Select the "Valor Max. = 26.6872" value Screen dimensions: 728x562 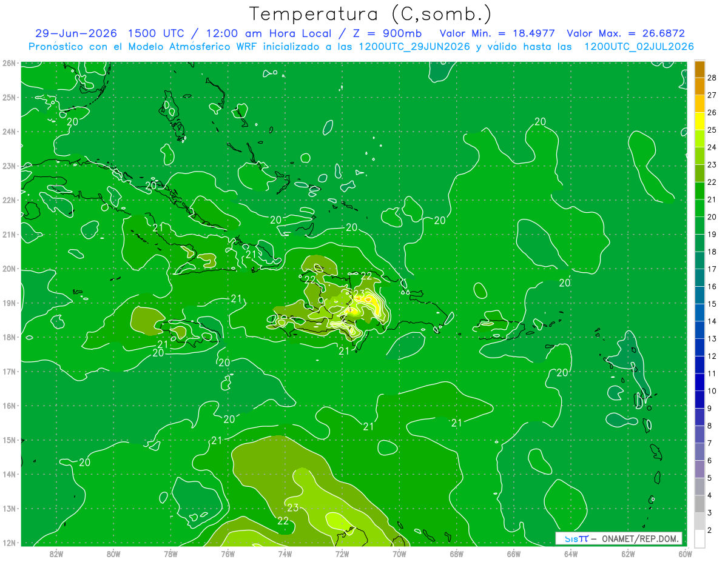[x=625, y=33]
